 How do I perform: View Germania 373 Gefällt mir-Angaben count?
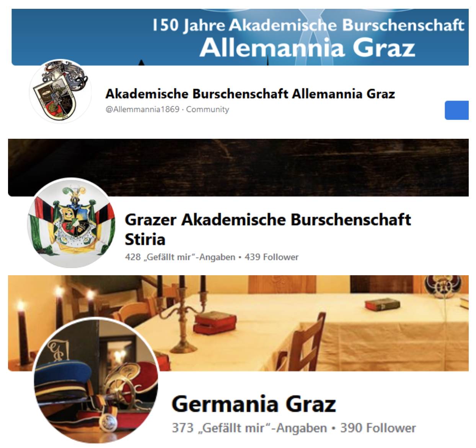pos(249,428)
